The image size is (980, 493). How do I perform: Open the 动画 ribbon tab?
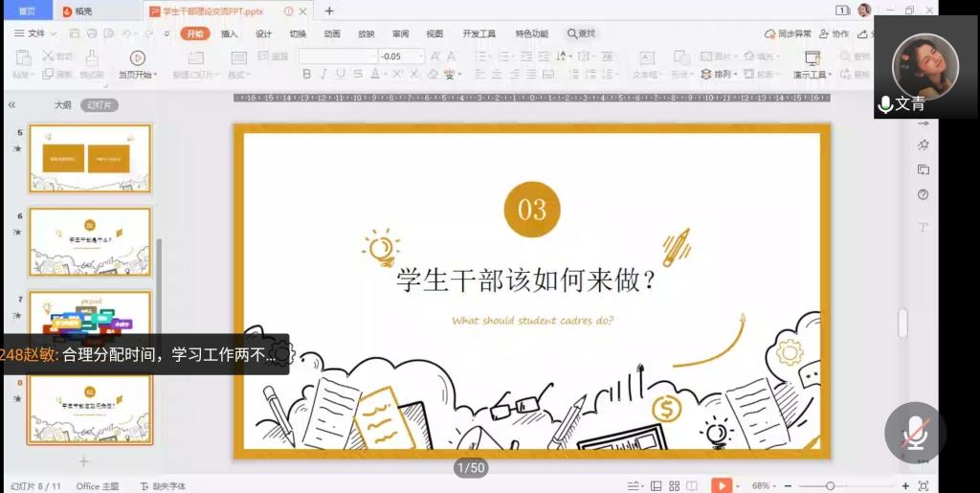tap(332, 34)
